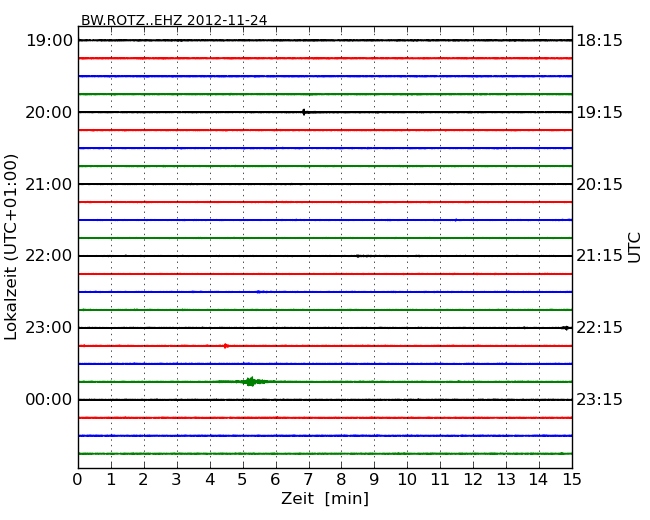This screenshot has height=520, width=650.
Task: Click the 20:15 UTC label
Action: click(599, 184)
